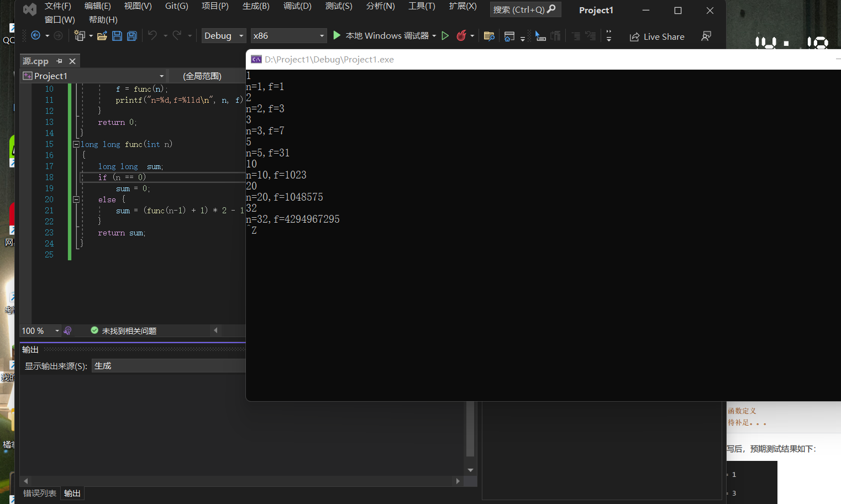Open the (全局范围) scope dropdown

(207, 76)
